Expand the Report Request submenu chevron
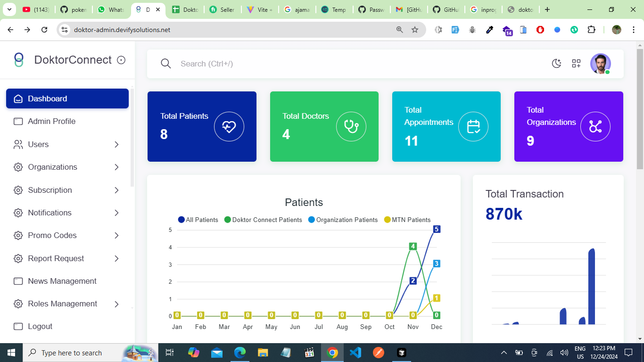The width and height of the screenshot is (644, 362). [x=116, y=258]
